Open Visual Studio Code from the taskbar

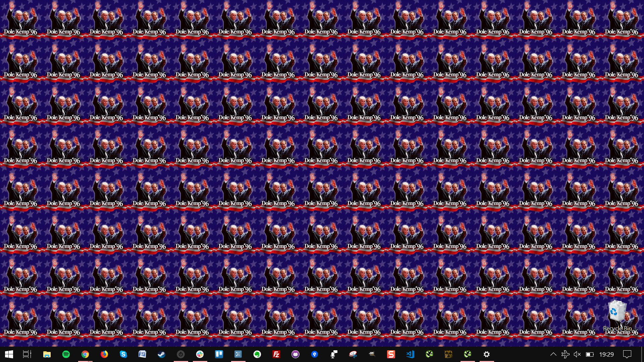coord(410,354)
